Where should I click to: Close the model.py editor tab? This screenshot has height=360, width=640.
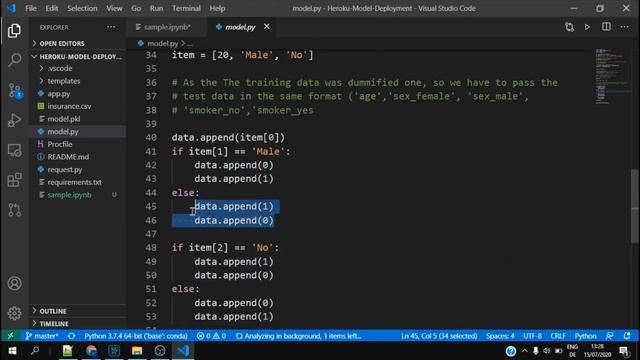[267, 27]
